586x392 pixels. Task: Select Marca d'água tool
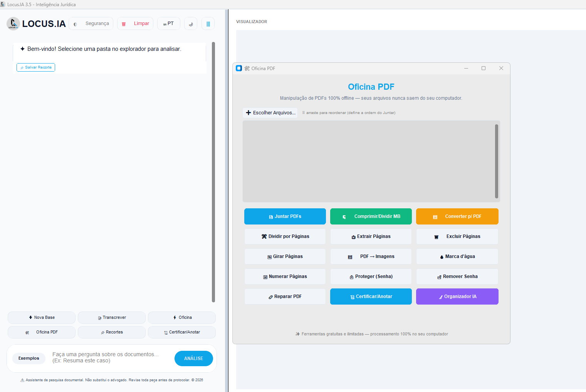click(x=457, y=256)
